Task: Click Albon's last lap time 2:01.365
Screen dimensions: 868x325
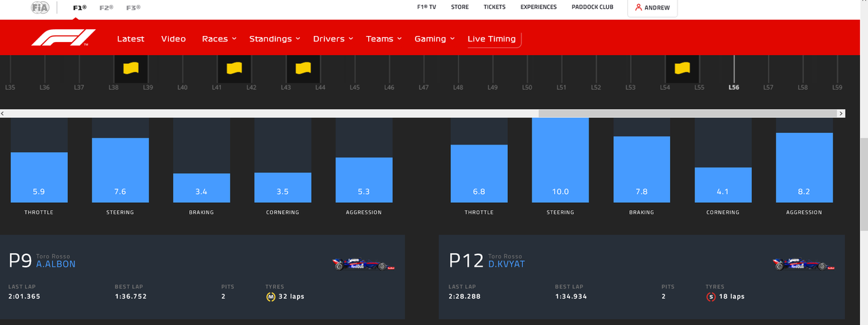Action: pos(24,297)
